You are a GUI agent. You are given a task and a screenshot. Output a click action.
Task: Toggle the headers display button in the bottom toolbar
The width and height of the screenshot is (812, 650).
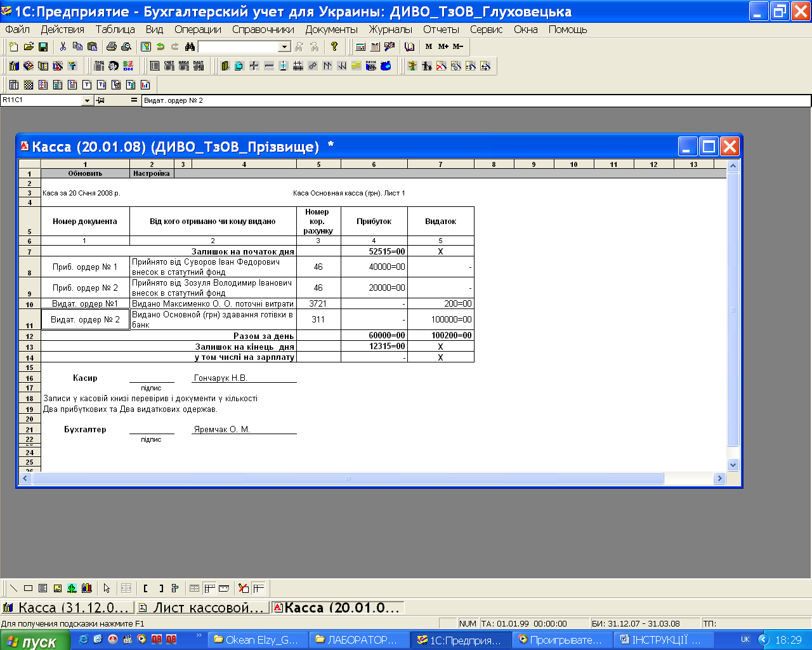(209, 588)
